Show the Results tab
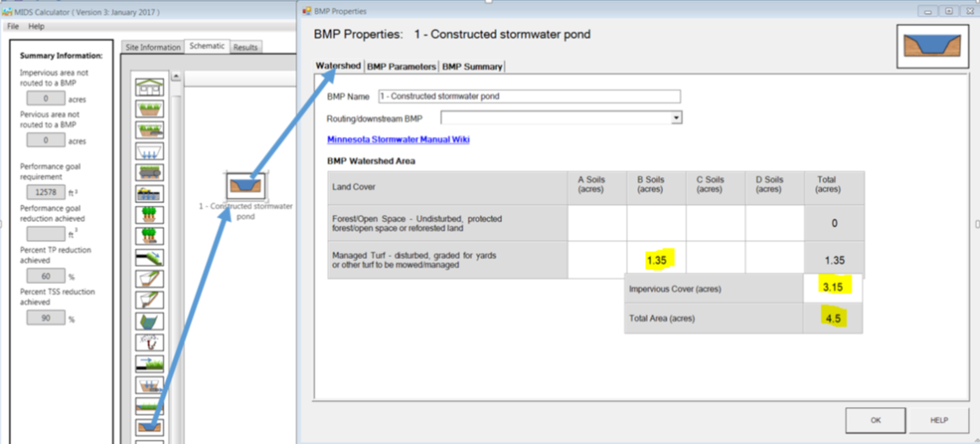The height and width of the screenshot is (444, 980). point(245,47)
